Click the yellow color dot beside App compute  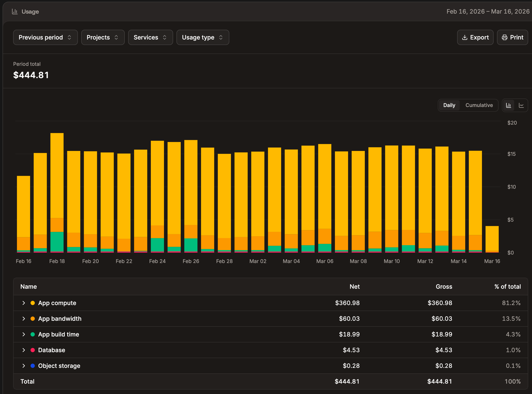33,303
